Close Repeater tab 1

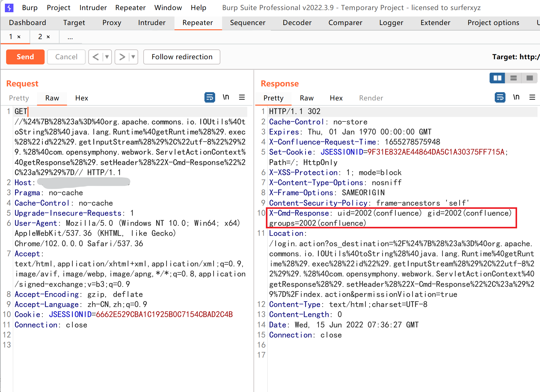[x=19, y=37]
